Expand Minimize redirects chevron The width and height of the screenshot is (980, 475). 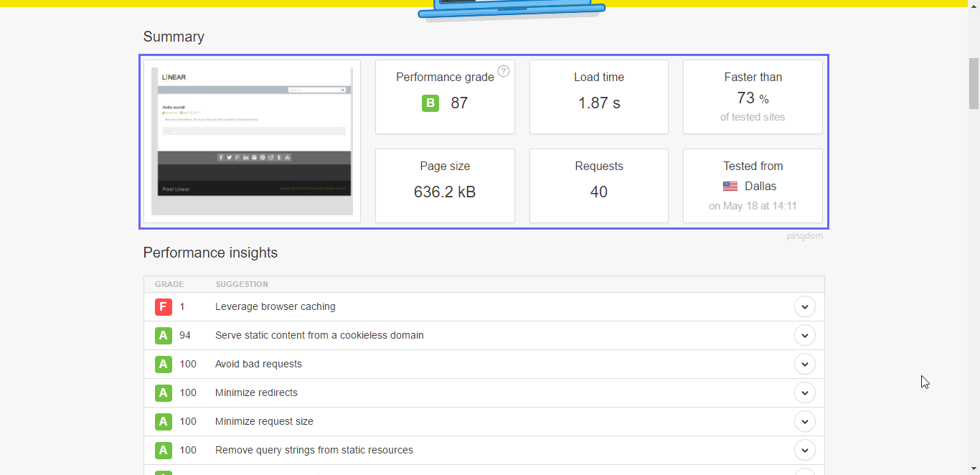(805, 393)
